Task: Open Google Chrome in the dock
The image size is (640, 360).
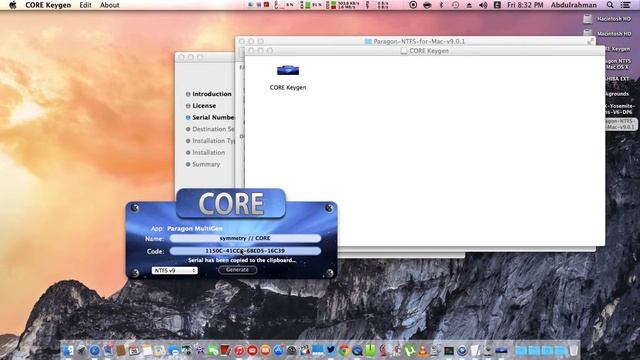Action: (x=344, y=350)
